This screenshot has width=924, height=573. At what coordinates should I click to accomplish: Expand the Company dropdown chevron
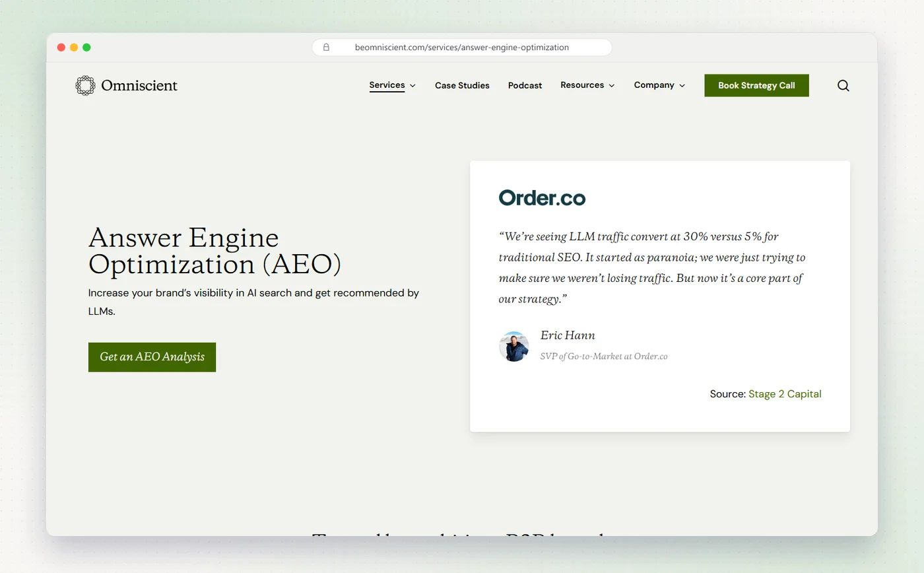click(682, 86)
